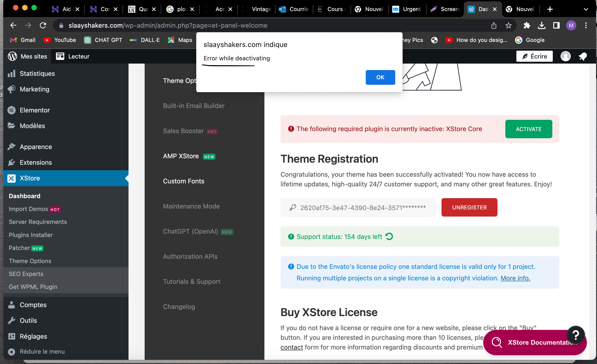This screenshot has width=597, height=364.
Task: Open YouTube bookmark
Action: (x=60, y=40)
